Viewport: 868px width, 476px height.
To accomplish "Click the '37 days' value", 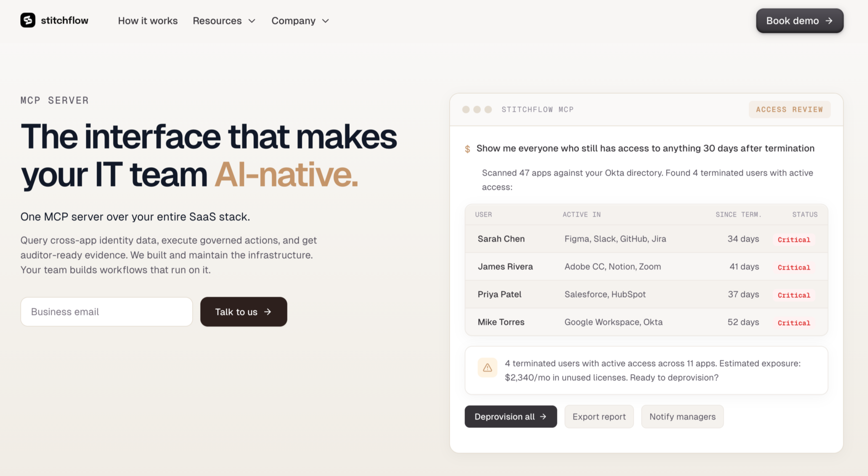I will (x=743, y=294).
